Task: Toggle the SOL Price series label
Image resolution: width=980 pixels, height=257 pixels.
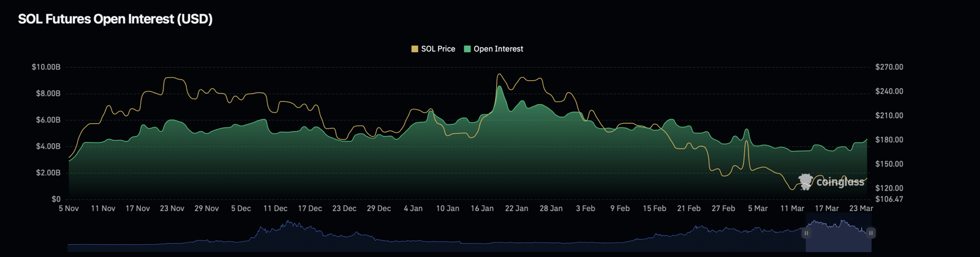Action: 438,49
